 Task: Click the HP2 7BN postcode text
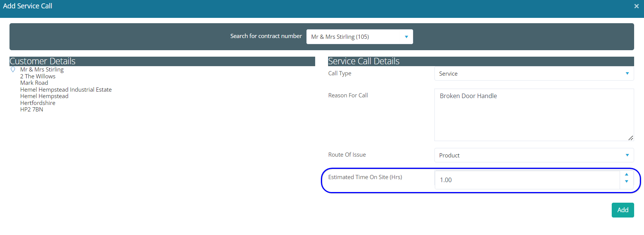click(32, 110)
